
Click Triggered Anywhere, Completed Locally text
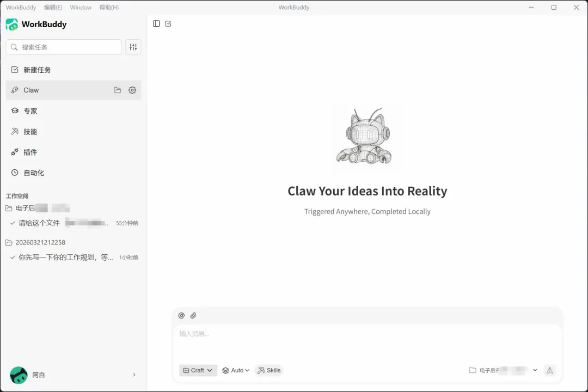(x=367, y=212)
